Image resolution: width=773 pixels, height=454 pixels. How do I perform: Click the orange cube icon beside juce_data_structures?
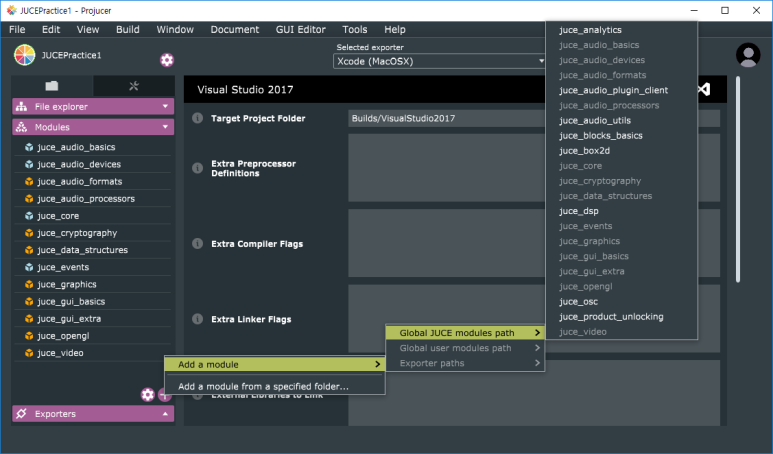pos(29,250)
